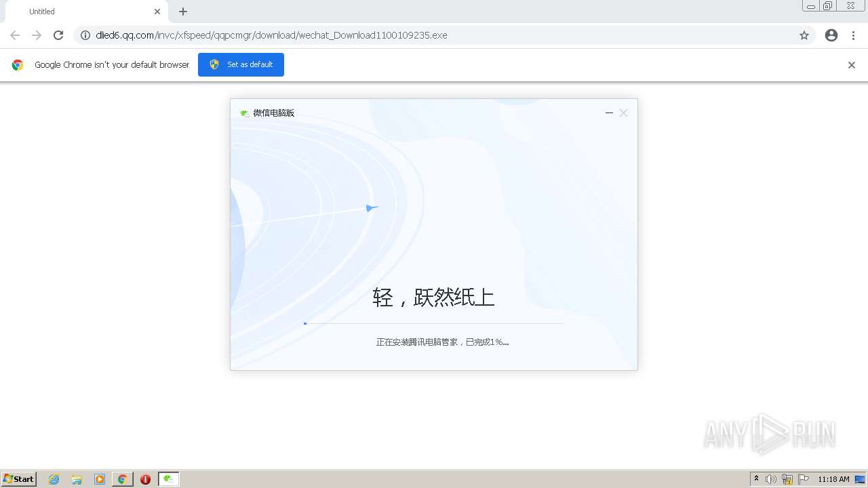Click the show desktop tray button
Viewport: 868px width, 488px height.
click(x=861, y=479)
